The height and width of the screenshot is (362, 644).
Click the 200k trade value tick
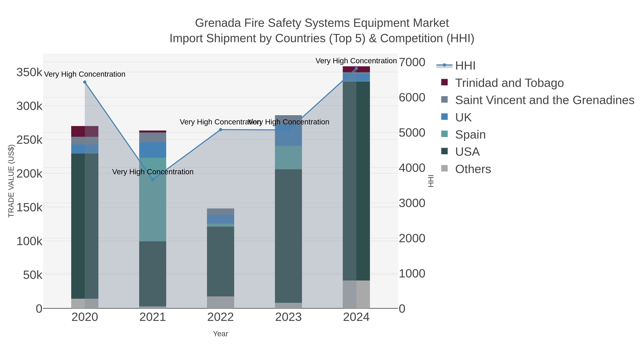point(30,174)
